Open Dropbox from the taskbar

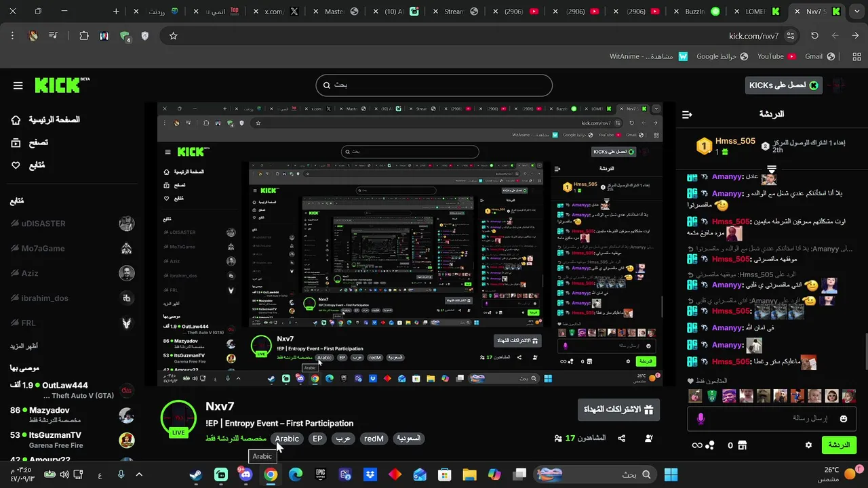pos(370,474)
